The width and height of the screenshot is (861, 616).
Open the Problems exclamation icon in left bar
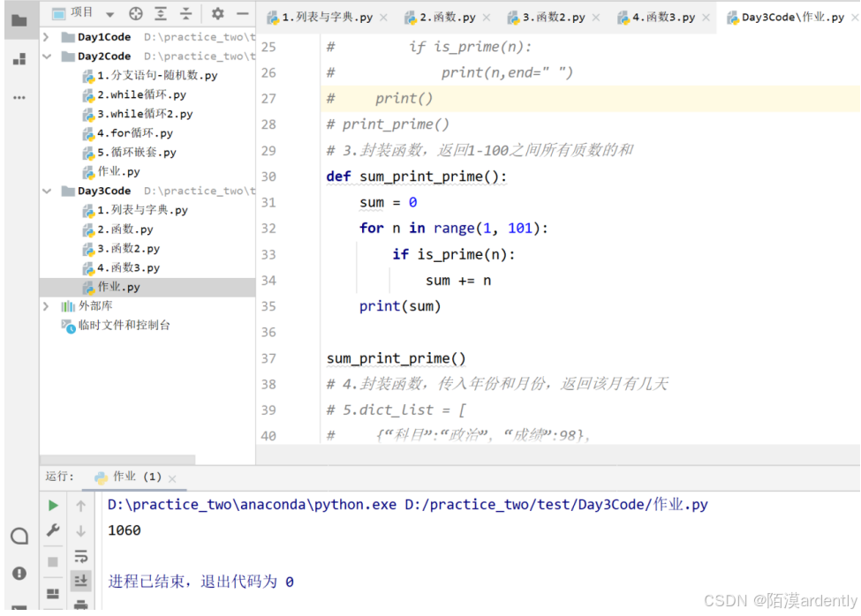(x=19, y=574)
